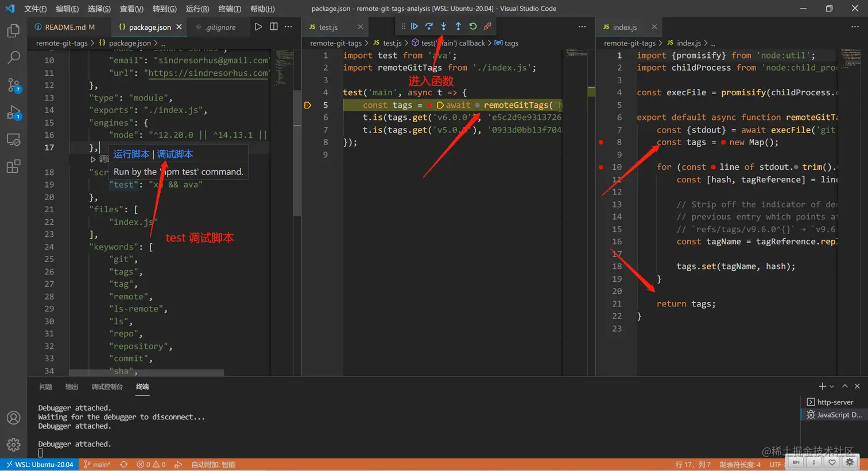This screenshot has width=868, height=471.
Task: Switch to the Output panel tab
Action: [71, 387]
